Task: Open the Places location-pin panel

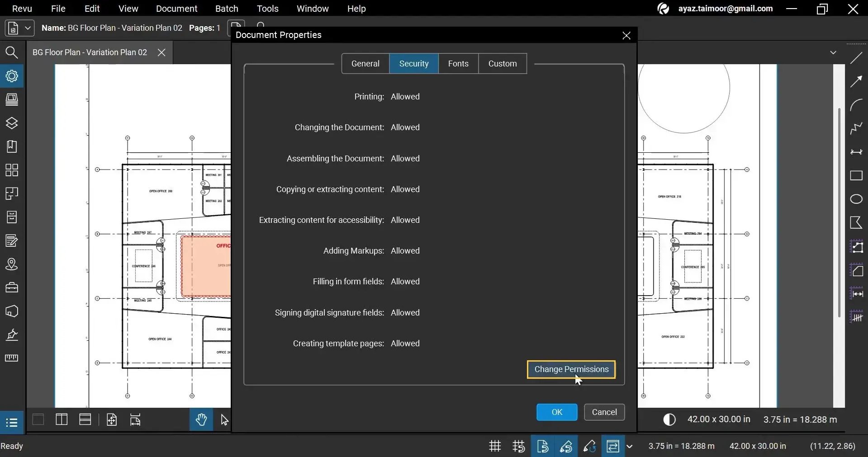Action: [x=12, y=264]
